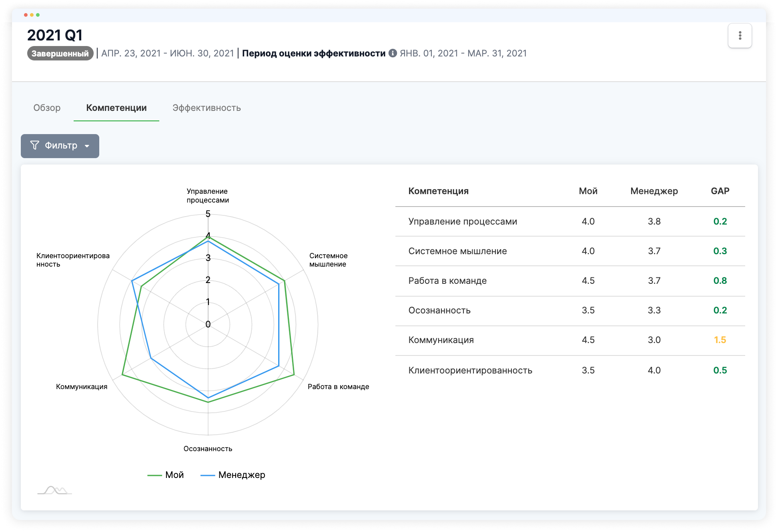778x532 pixels.
Task: Open the Эффективность tab
Action: (x=207, y=108)
